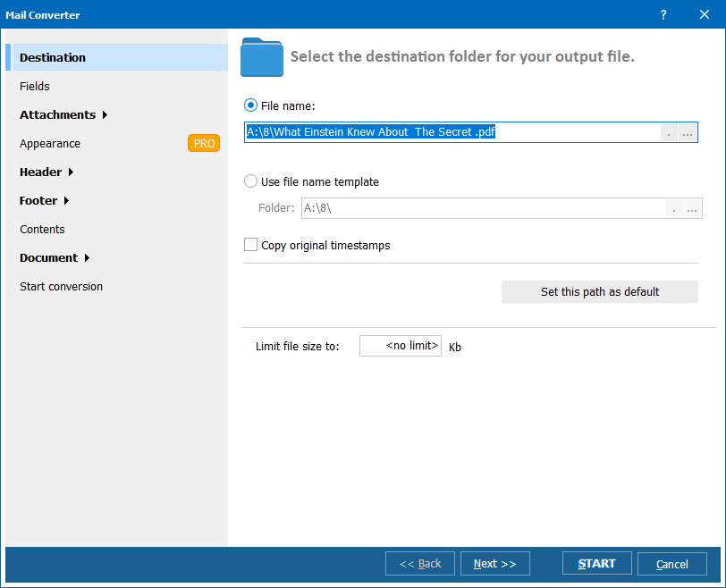Click the dot button beside Folder field
The height and width of the screenshot is (588, 726).
[675, 208]
